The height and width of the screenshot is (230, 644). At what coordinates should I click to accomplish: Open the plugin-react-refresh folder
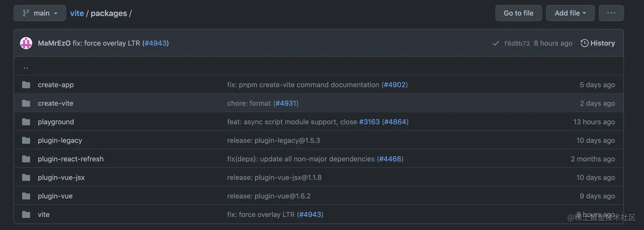[71, 159]
